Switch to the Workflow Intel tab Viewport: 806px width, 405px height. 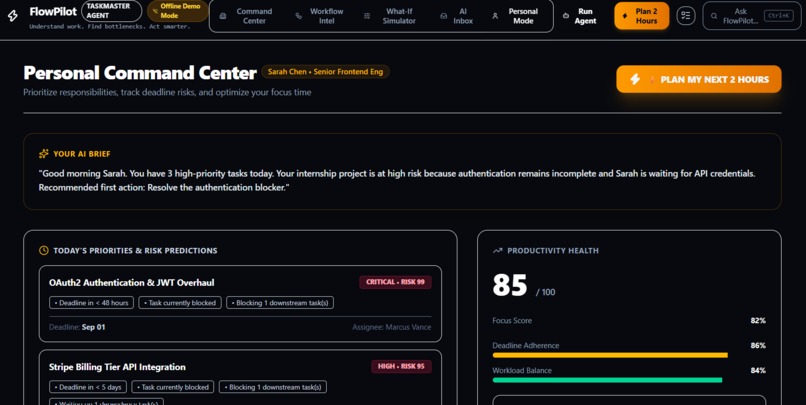pyautogui.click(x=321, y=16)
